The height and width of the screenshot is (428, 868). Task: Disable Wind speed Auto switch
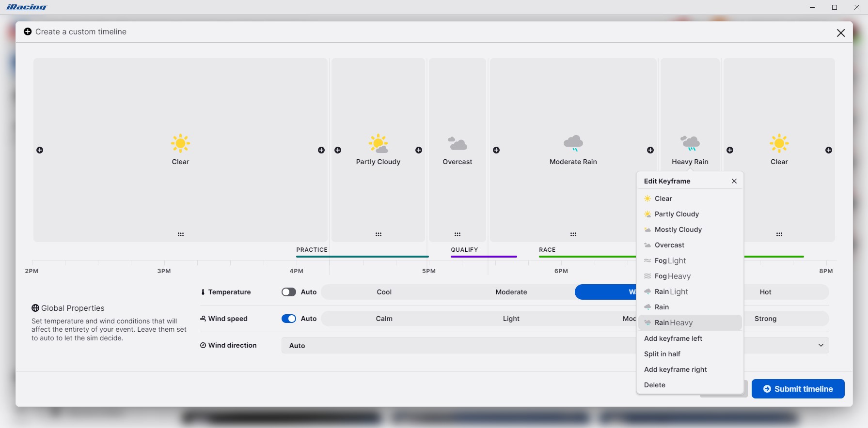(x=289, y=319)
